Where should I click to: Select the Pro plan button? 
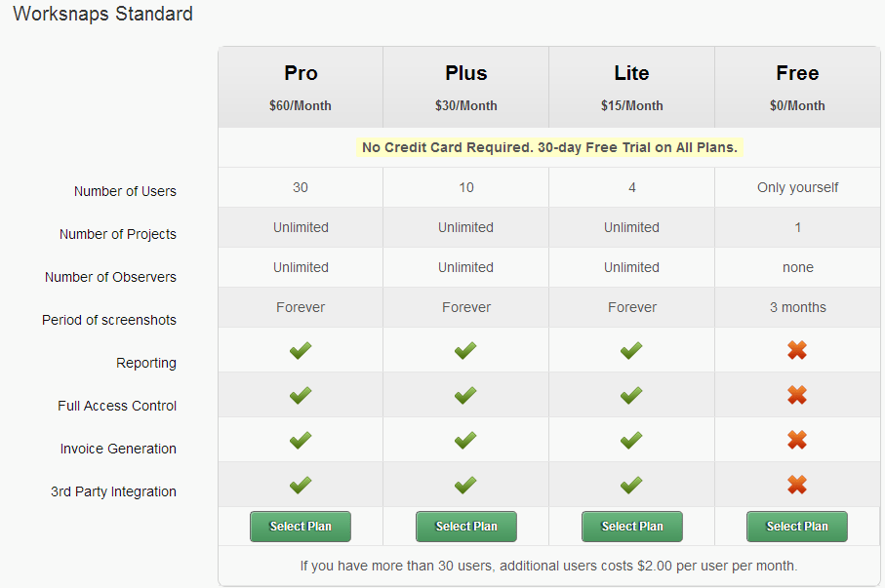point(301,527)
